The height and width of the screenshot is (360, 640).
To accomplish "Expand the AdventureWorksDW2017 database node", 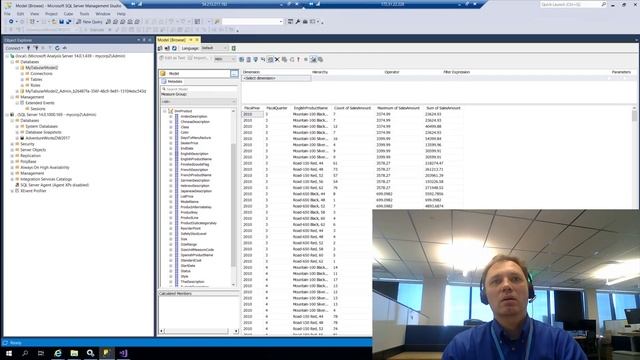I will click(x=17, y=138).
